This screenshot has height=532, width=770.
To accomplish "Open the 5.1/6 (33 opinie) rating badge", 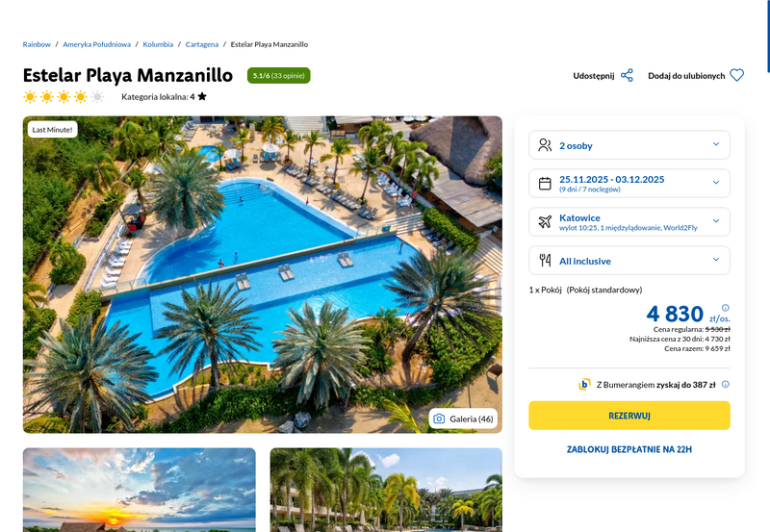I will (x=278, y=76).
